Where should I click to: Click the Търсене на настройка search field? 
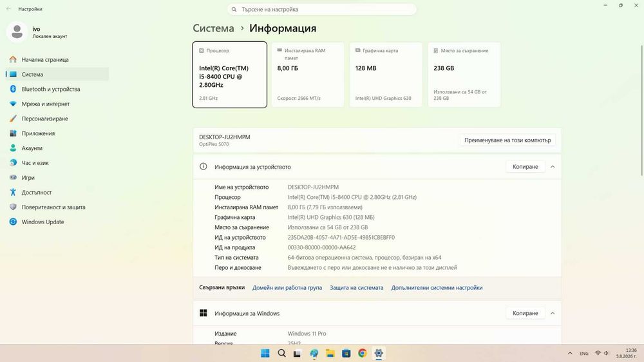[321, 9]
